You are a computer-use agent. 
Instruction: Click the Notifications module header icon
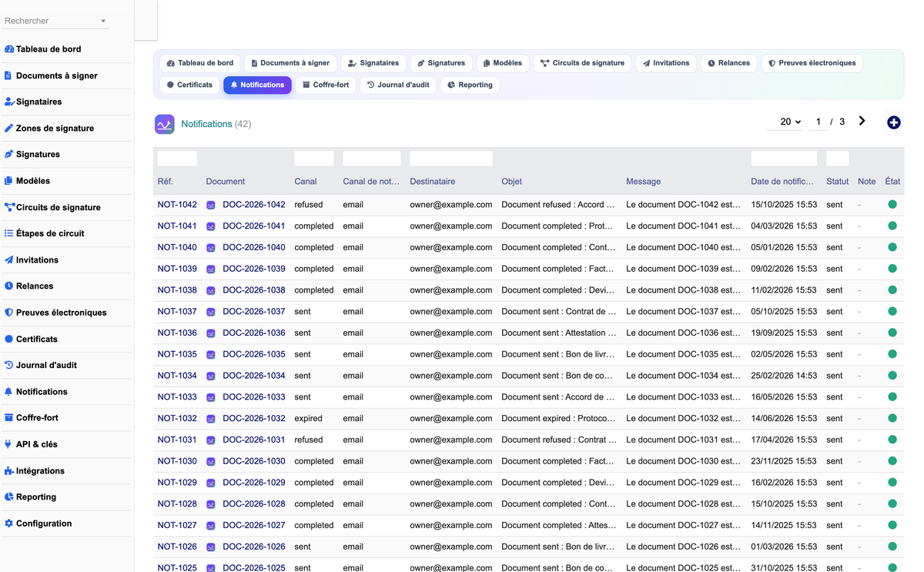click(165, 124)
